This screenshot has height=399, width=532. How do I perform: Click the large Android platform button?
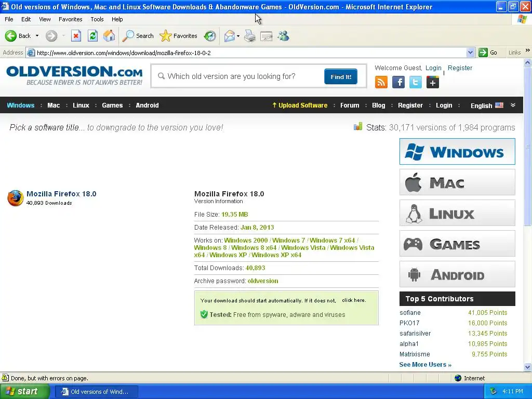457,274
